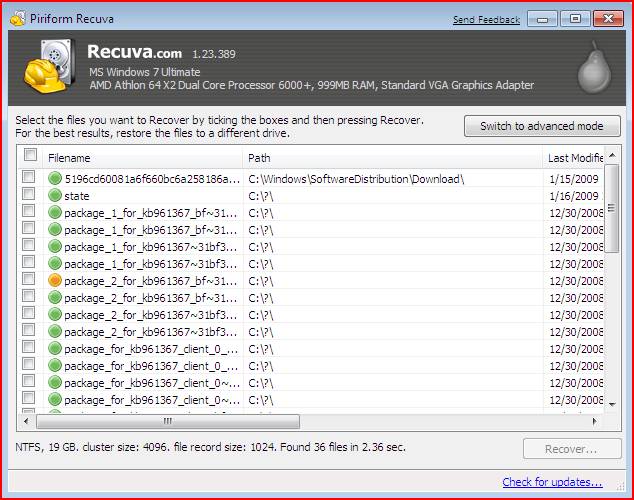Minimize the Piriform Recuva window

click(542, 19)
